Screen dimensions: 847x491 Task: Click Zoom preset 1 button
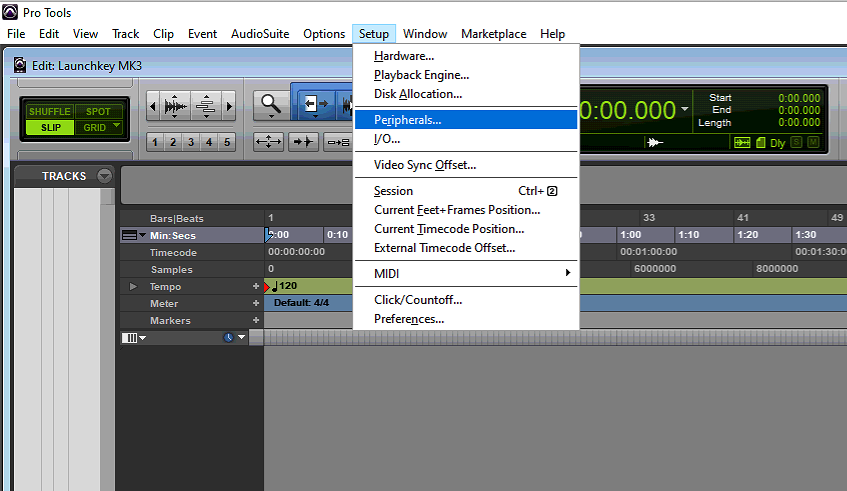pyautogui.click(x=155, y=142)
